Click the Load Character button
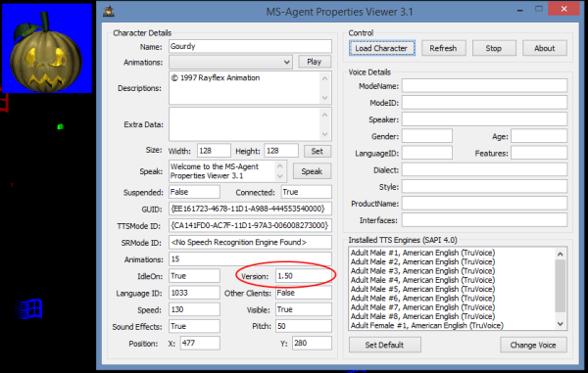This screenshot has height=373, width=588. (382, 48)
